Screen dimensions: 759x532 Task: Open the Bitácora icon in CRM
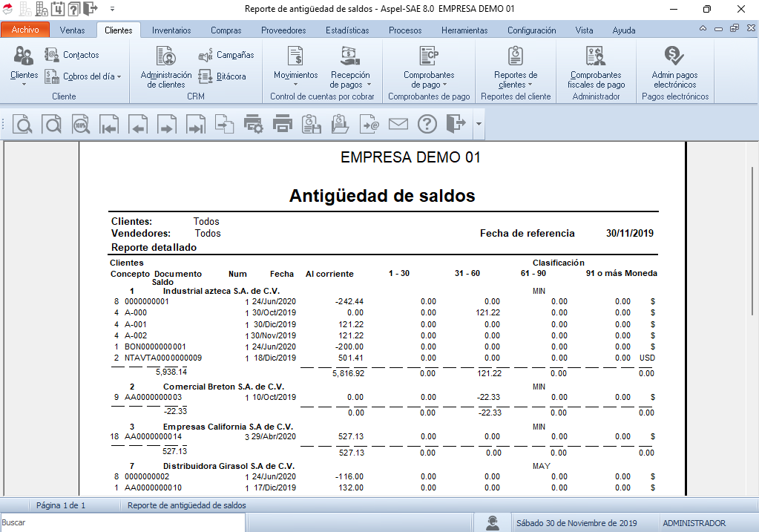226,76
